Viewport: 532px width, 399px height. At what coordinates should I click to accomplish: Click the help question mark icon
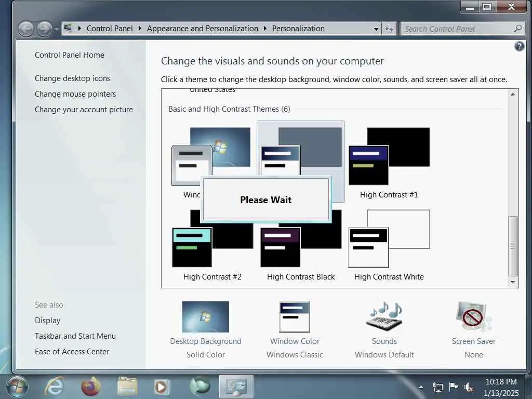click(519, 46)
